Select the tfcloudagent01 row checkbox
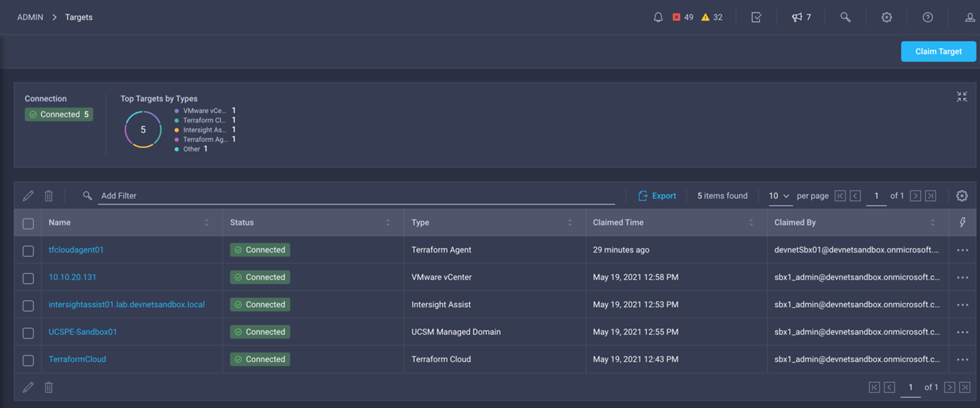 (x=28, y=251)
